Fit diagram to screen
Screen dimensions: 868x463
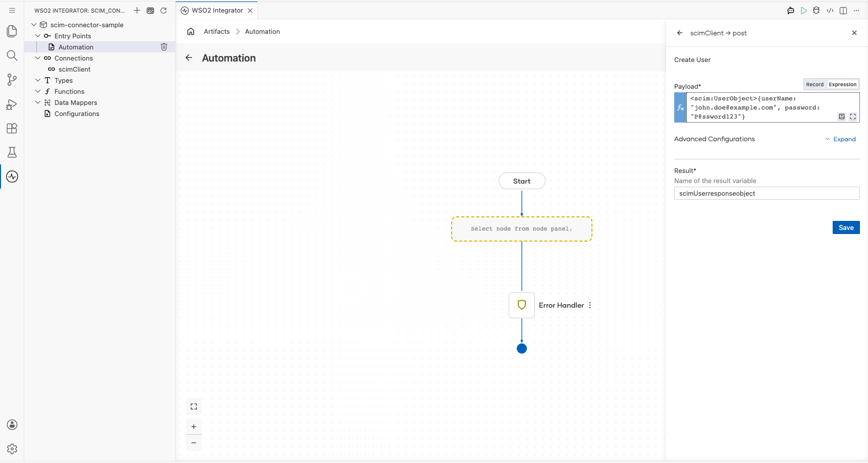194,407
